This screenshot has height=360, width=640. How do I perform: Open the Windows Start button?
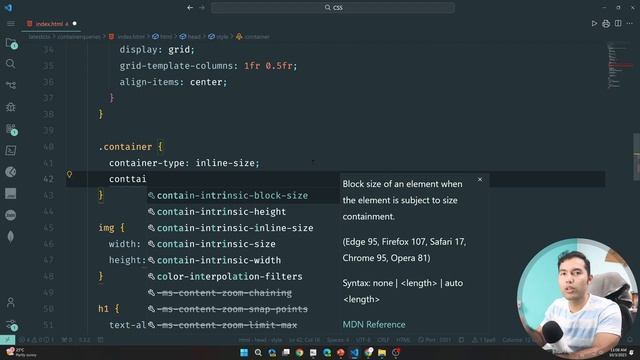click(244, 352)
